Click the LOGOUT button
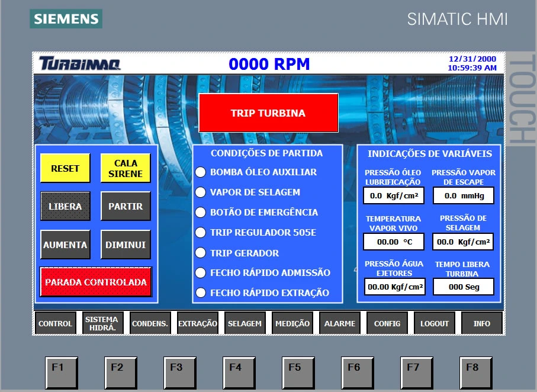Screen dimensions: 537x392 (434, 323)
